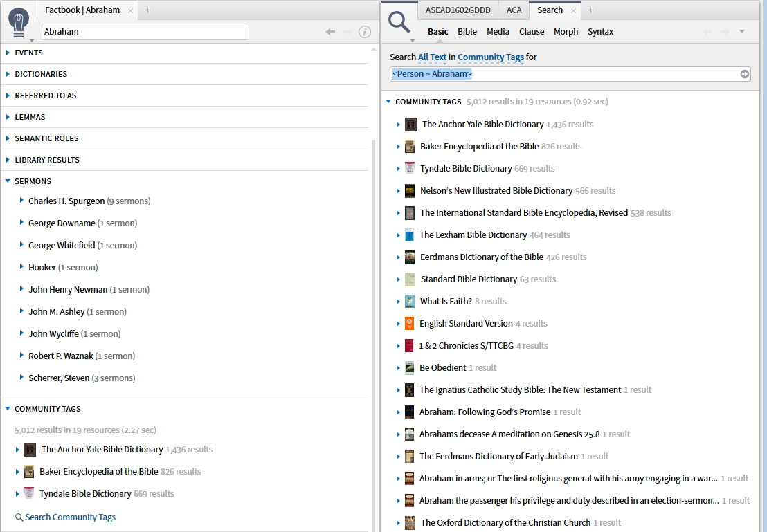The image size is (767, 532).
Task: Open the Search panel options dropdown arrow
Action: pyautogui.click(x=742, y=32)
